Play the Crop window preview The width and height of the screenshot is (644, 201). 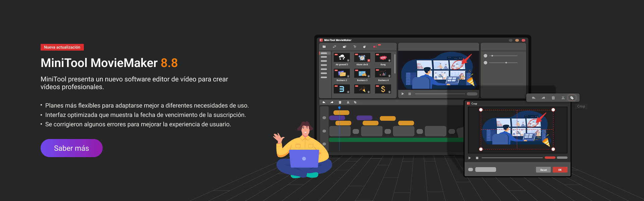(x=470, y=158)
